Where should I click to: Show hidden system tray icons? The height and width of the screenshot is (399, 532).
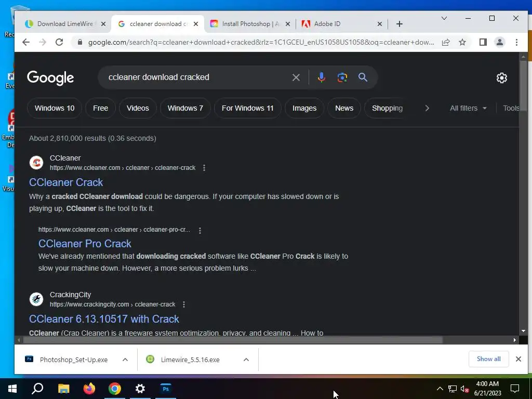[440, 389]
